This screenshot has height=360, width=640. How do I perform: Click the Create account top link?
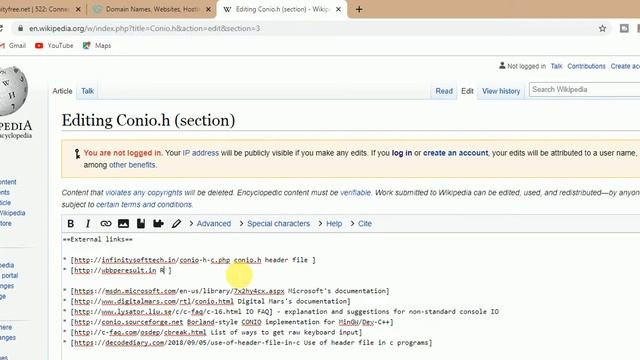click(x=625, y=66)
